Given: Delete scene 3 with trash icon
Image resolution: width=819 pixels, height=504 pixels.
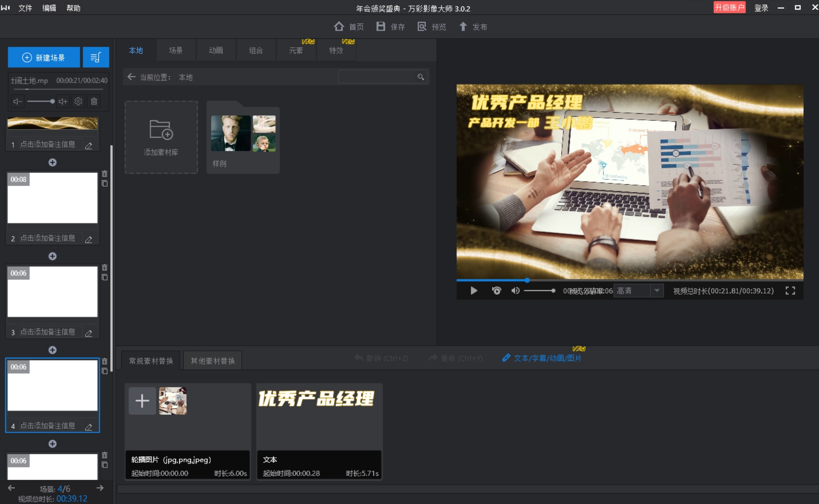Looking at the screenshot, I should tap(105, 268).
